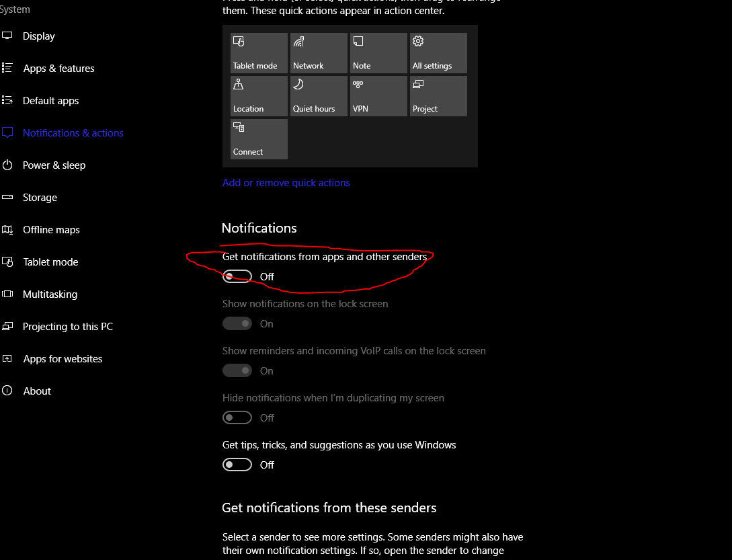Click the Projecting to this PC icon
The image size is (732, 560).
click(7, 326)
